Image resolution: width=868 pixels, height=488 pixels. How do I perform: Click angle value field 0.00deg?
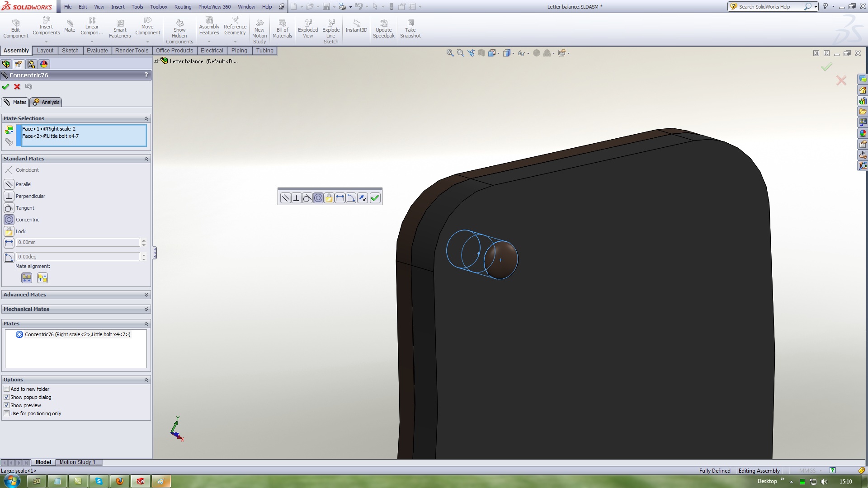pos(78,257)
